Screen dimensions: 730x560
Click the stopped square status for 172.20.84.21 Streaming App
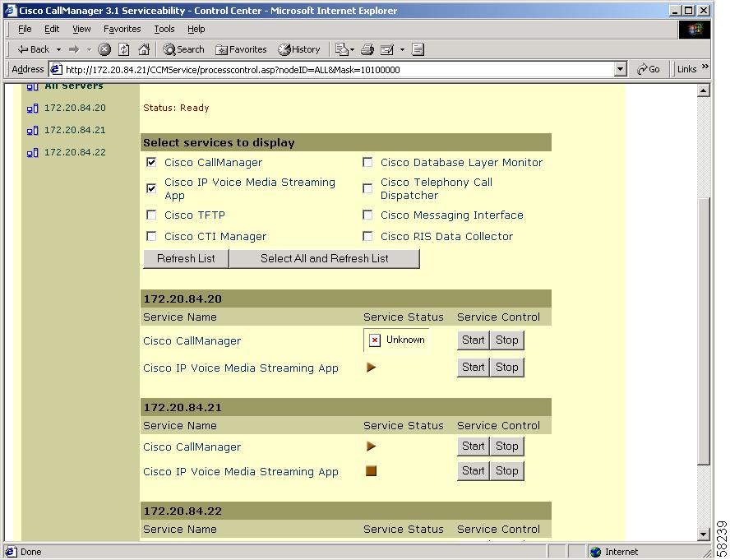click(x=371, y=471)
